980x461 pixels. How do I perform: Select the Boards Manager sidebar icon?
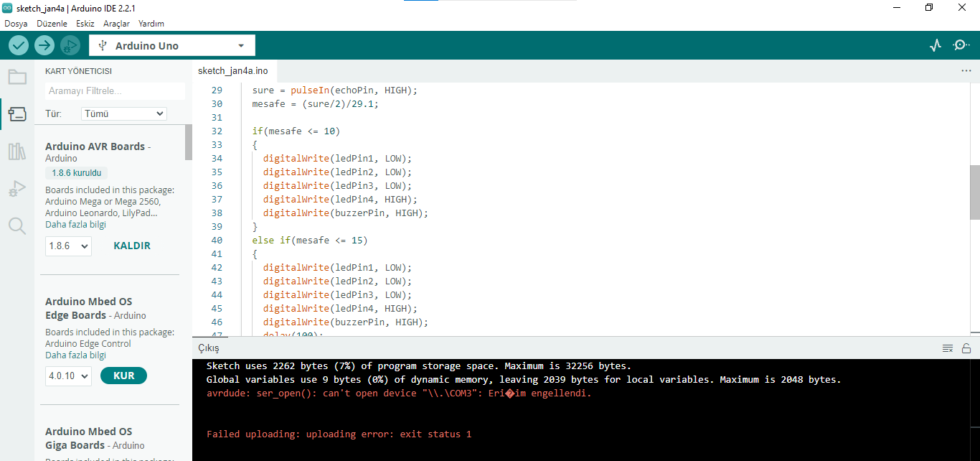click(x=17, y=114)
